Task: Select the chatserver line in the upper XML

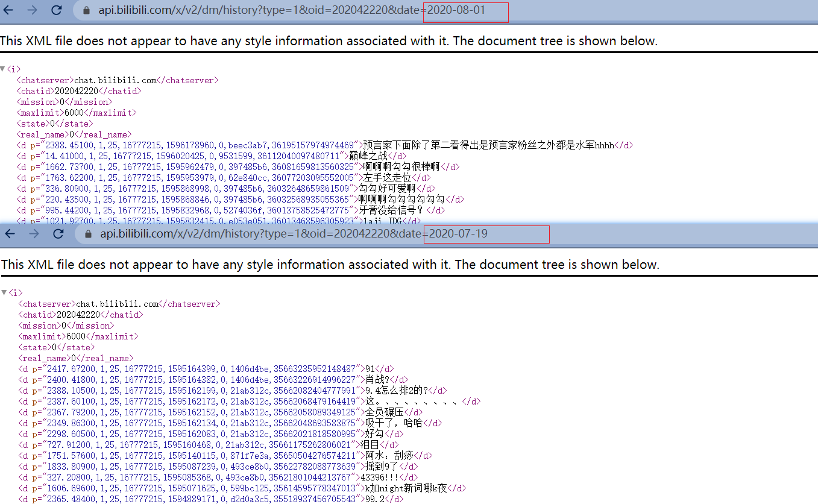Action: coord(117,80)
